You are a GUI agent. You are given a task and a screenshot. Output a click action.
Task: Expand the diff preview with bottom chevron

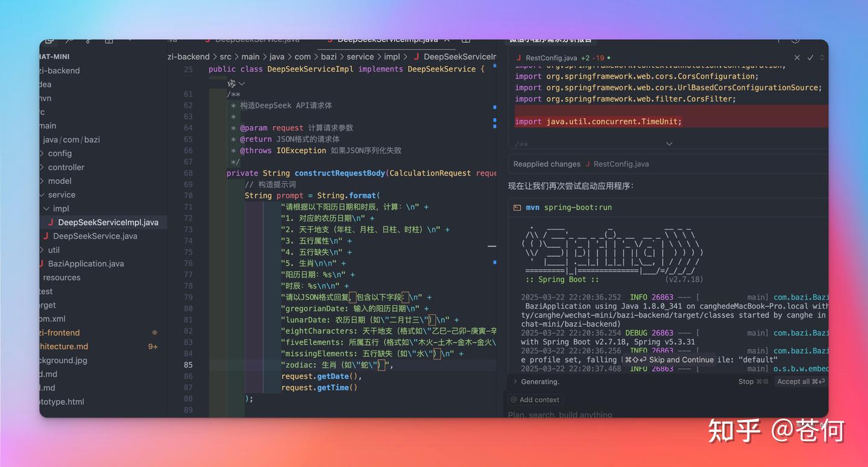coord(668,144)
